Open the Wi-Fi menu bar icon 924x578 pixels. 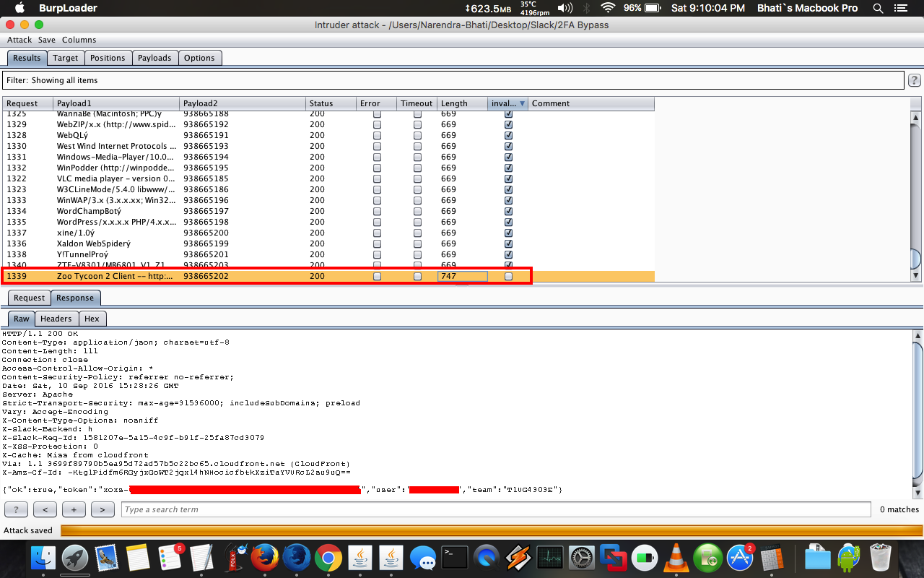tap(609, 8)
